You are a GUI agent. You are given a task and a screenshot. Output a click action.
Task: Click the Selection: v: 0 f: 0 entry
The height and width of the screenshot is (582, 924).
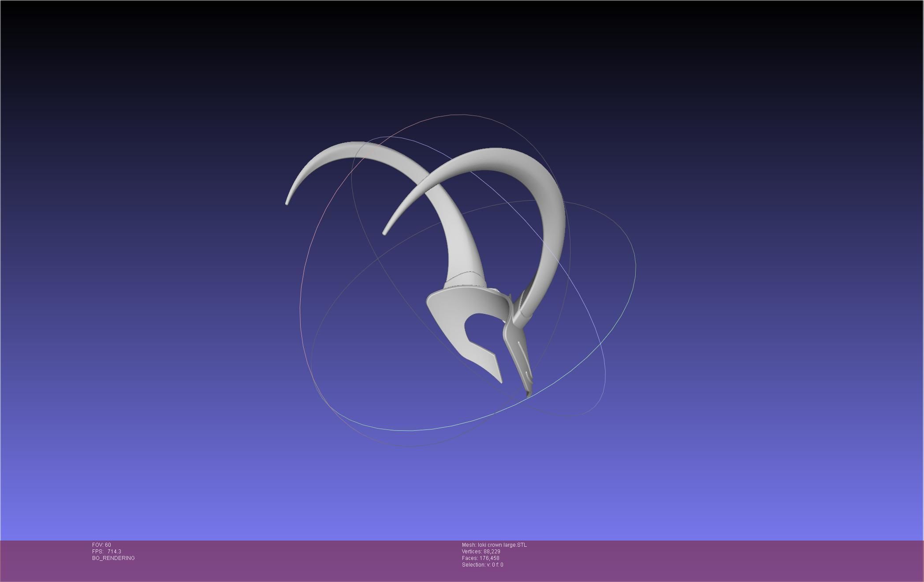482,565
